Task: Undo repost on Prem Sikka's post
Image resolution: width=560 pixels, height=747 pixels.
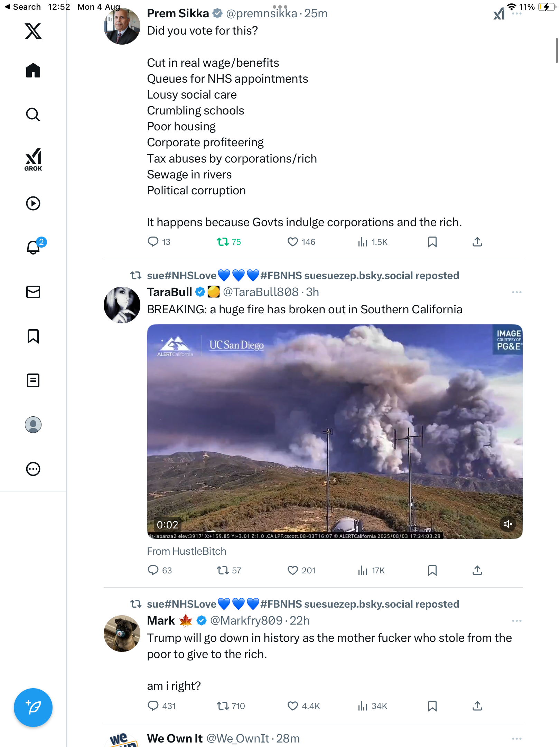Action: pyautogui.click(x=223, y=242)
